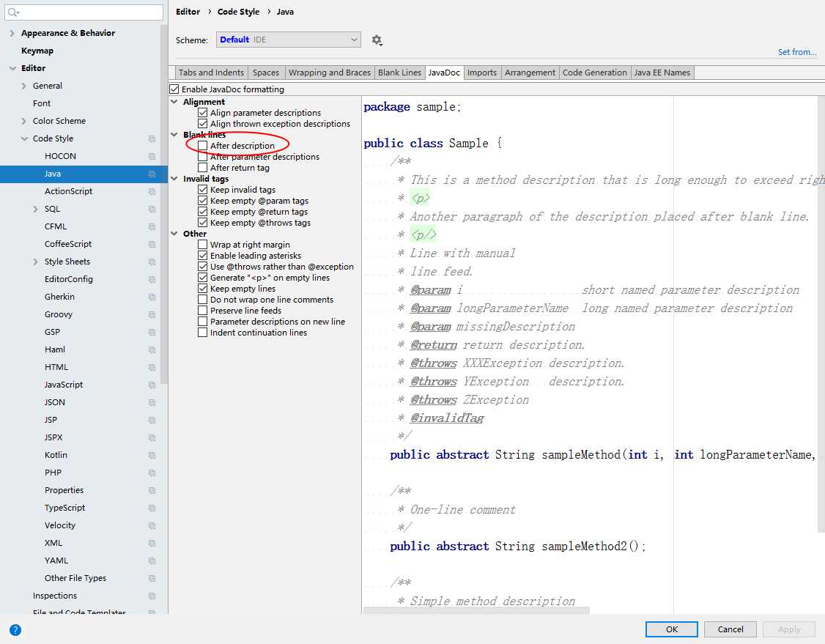Expand Appearance & Behavior settings node

(12, 33)
